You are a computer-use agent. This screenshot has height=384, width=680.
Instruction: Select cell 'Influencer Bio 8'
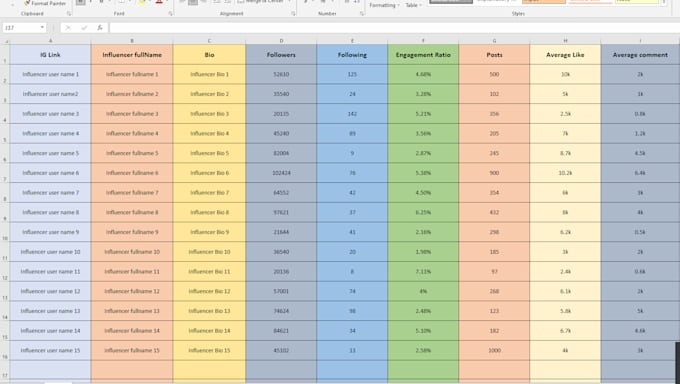point(209,212)
